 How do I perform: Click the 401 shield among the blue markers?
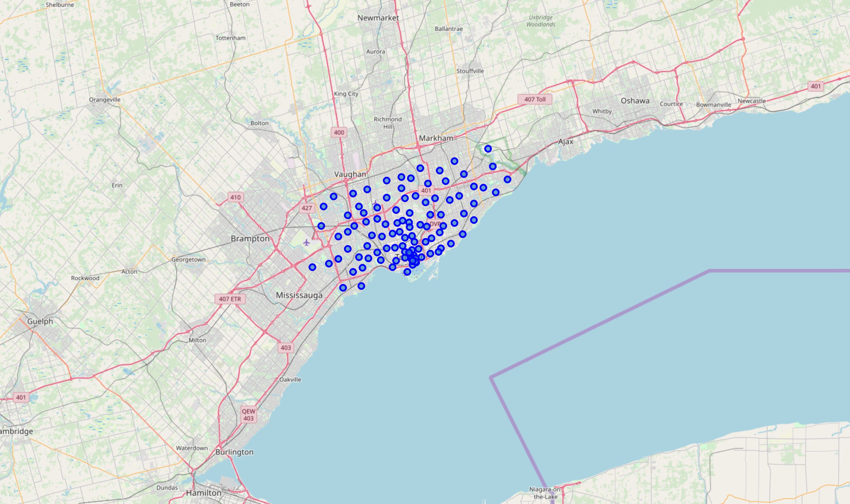[x=426, y=191]
